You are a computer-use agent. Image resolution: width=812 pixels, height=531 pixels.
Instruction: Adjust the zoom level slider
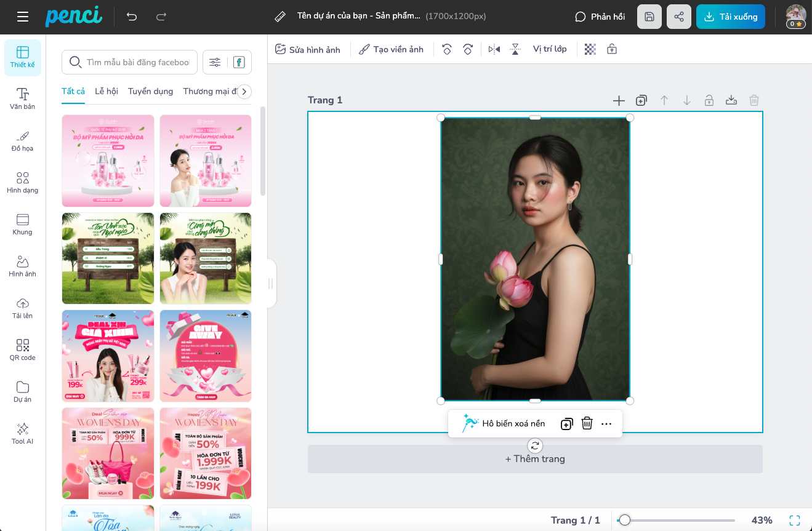625,520
